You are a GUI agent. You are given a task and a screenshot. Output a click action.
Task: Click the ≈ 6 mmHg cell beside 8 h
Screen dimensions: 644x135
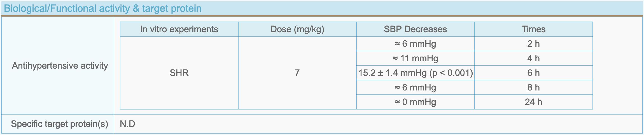point(416,87)
